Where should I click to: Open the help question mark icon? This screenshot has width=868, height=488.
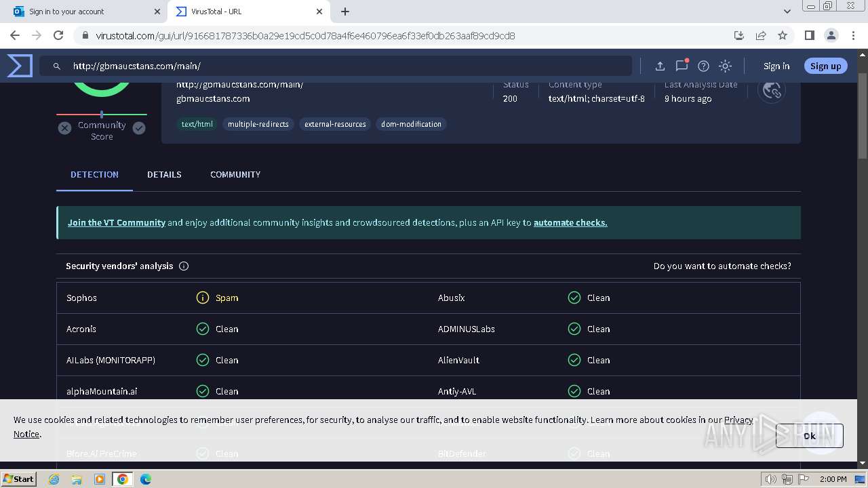[x=703, y=66]
